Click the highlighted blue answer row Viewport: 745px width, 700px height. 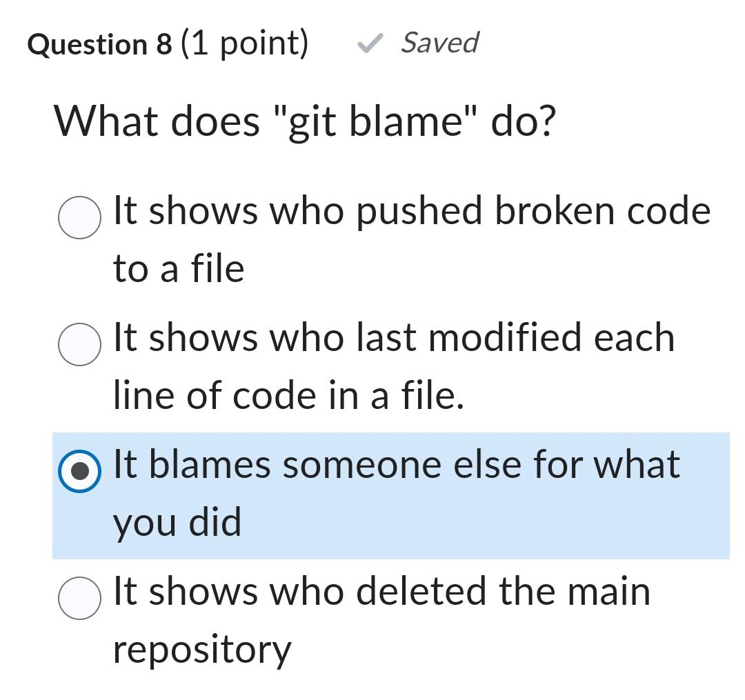393,493
